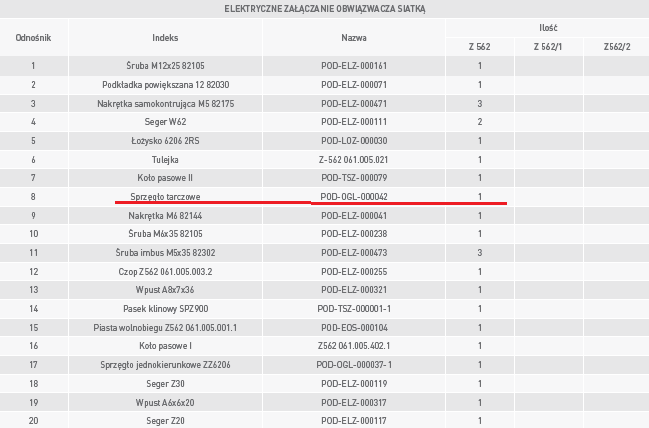Select the Sprzęgło tarczowe index cell
The image size is (649, 428).
(x=165, y=197)
